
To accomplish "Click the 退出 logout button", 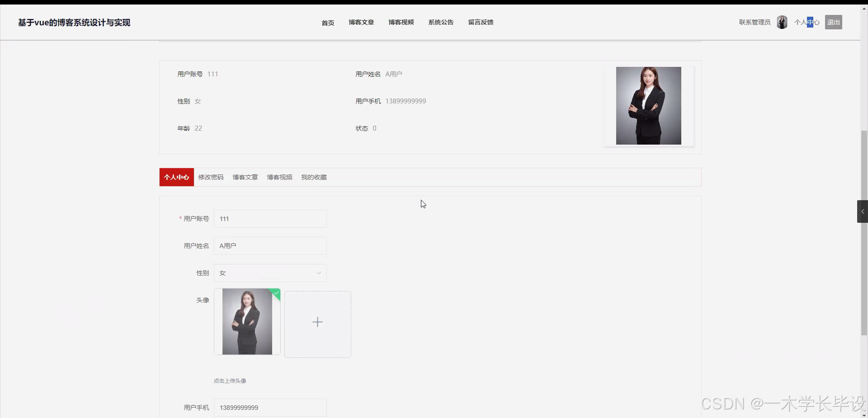I will (x=833, y=22).
